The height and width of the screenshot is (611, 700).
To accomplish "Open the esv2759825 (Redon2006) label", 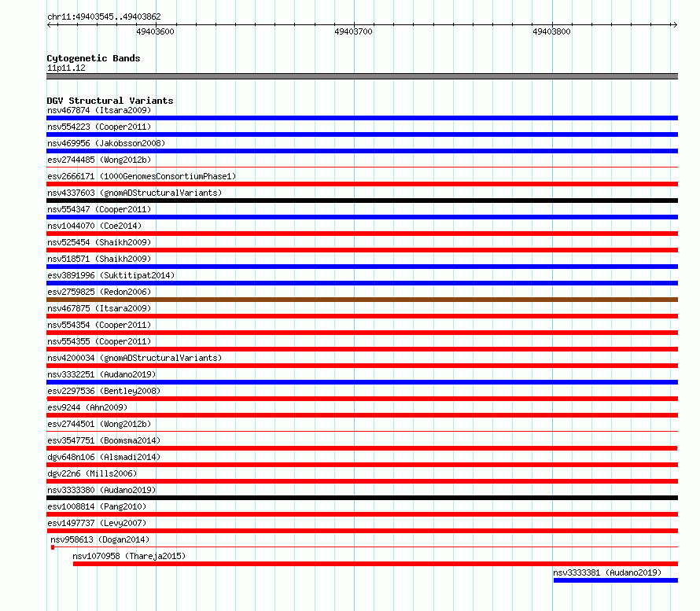I will click(99, 292).
